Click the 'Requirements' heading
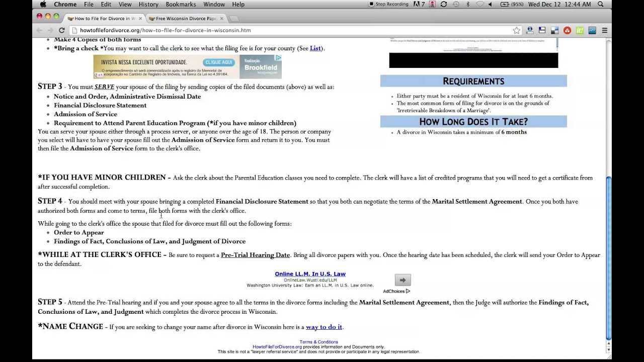Screen dimensions: 644x362 (473, 81)
